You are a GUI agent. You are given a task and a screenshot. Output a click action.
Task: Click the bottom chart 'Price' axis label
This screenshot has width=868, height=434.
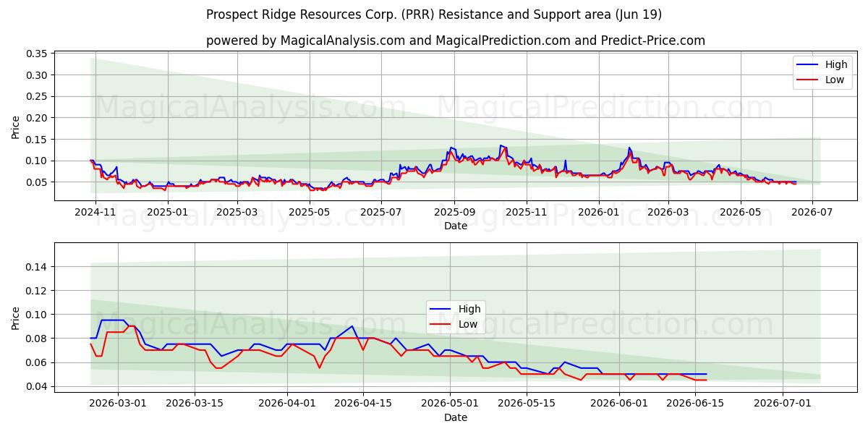tap(16, 318)
